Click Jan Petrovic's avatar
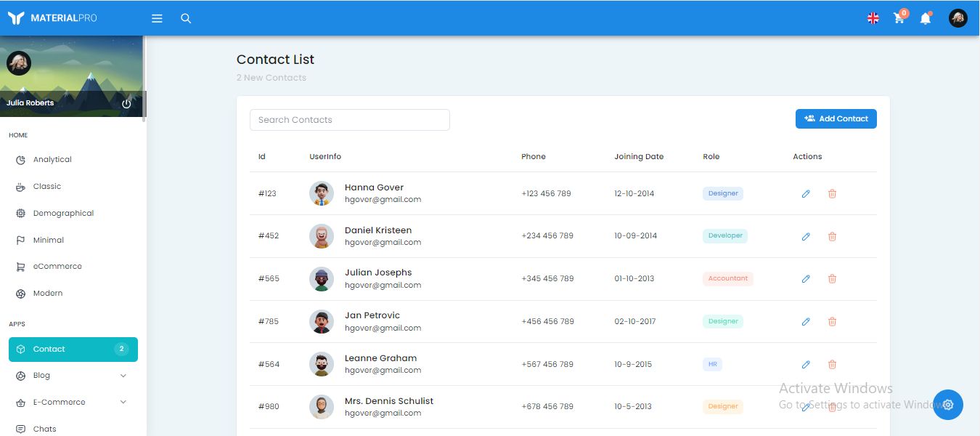Viewport: 980px width, 436px height. (322, 321)
